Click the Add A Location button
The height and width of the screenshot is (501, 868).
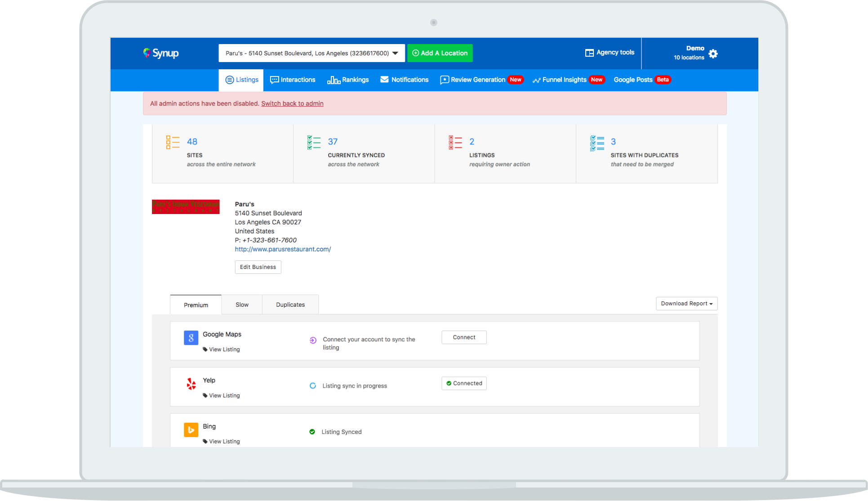coord(440,53)
